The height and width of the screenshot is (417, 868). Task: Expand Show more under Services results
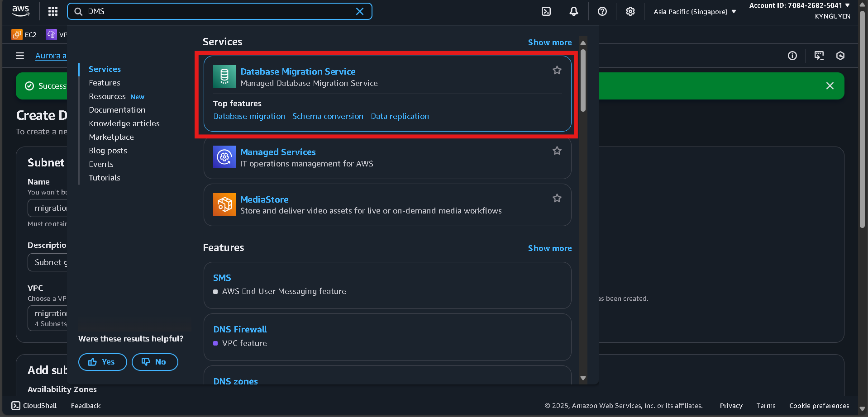pyautogui.click(x=549, y=42)
